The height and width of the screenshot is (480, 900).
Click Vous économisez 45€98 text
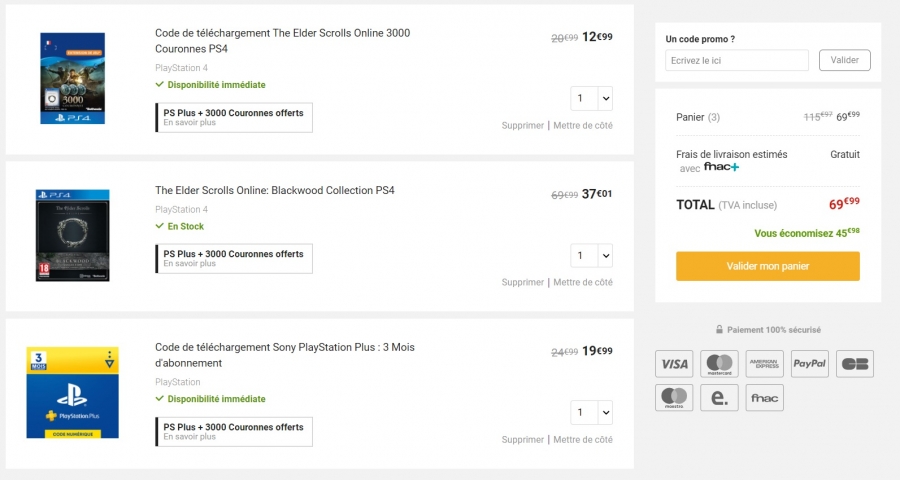tap(807, 233)
